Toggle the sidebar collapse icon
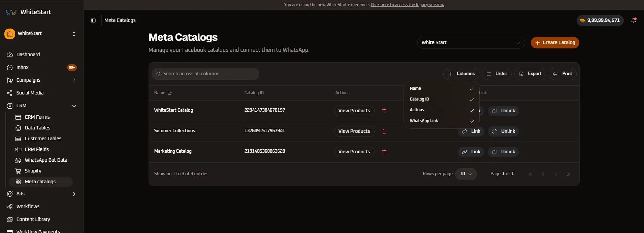This screenshot has height=233, width=644. tap(93, 21)
